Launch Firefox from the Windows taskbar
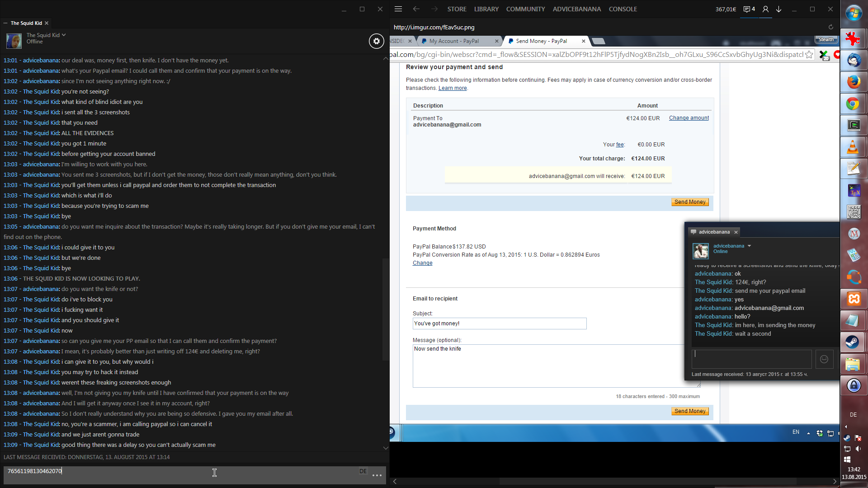This screenshot has height=488, width=868. pyautogui.click(x=854, y=82)
